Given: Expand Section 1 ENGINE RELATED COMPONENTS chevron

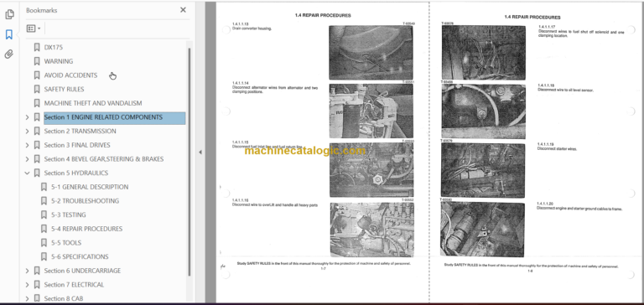Looking at the screenshot, I should (27, 117).
